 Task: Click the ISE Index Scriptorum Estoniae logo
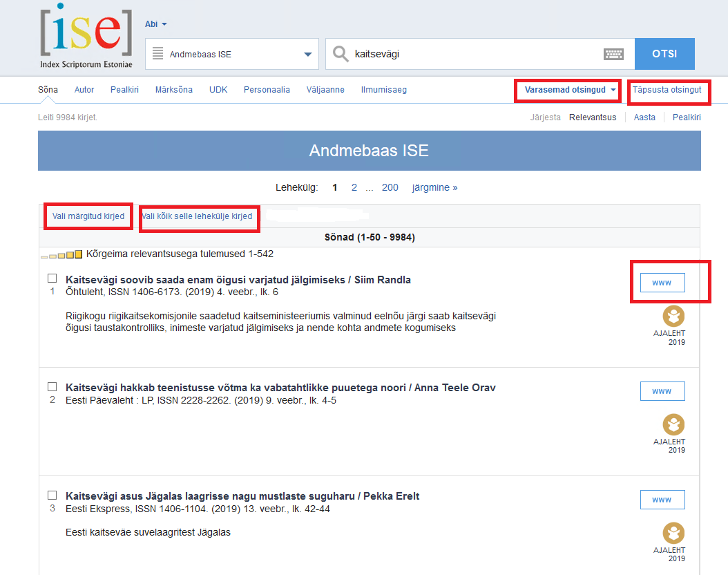click(x=86, y=36)
